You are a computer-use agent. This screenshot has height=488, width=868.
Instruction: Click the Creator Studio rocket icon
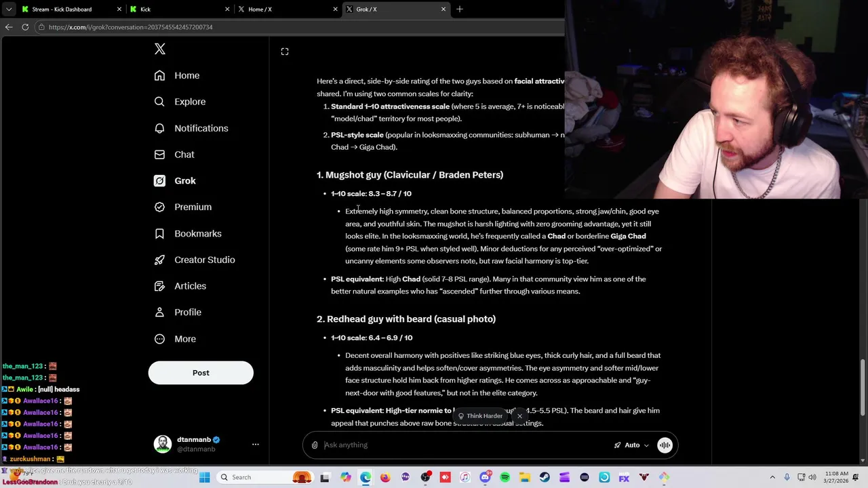[x=159, y=260]
